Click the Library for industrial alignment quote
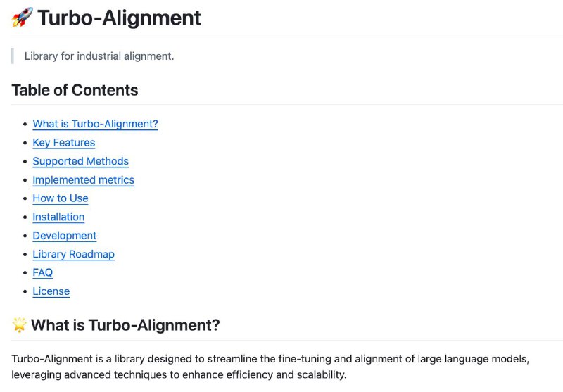 99,56
